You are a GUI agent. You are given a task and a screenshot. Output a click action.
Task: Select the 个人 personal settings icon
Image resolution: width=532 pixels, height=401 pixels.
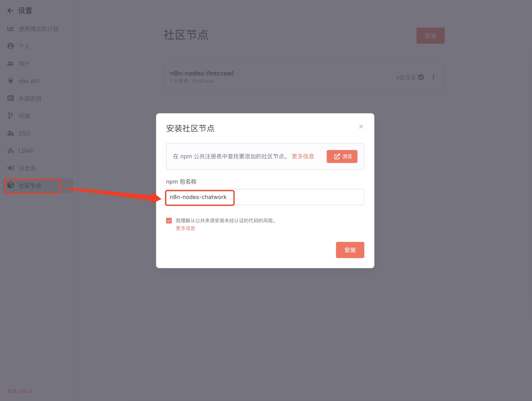tap(11, 46)
